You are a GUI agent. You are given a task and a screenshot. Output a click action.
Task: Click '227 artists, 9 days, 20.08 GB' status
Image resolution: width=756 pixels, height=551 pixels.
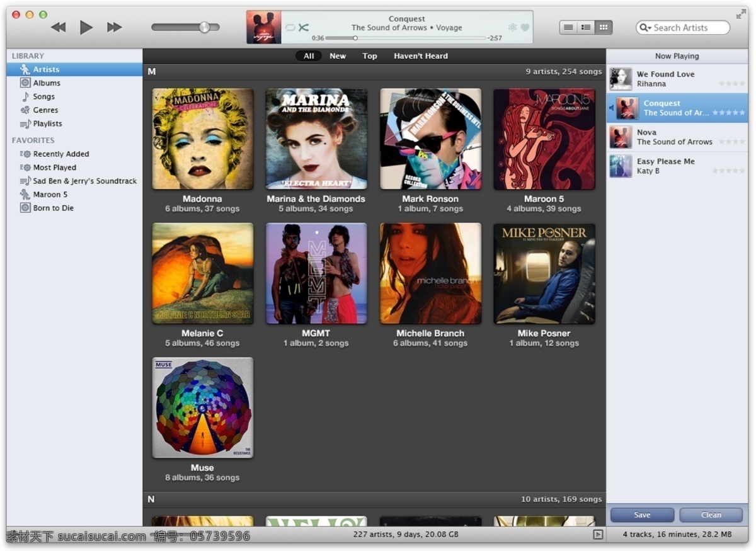click(406, 535)
